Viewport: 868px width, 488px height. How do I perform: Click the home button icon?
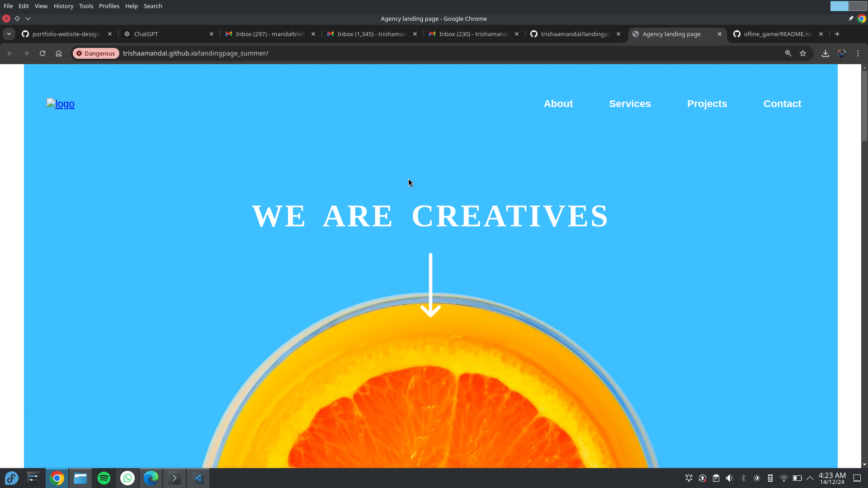(59, 53)
